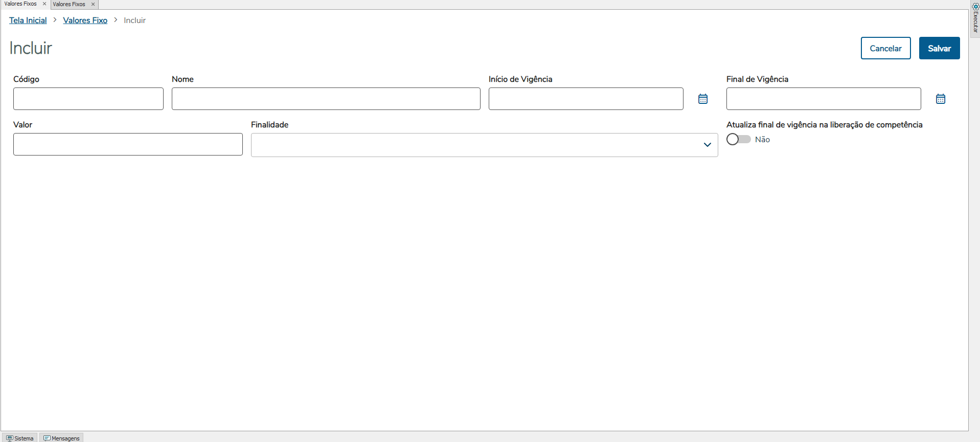Screen dimensions: 980x442
Task: Open the Mensagens panel at the bottom
Action: 62,438
